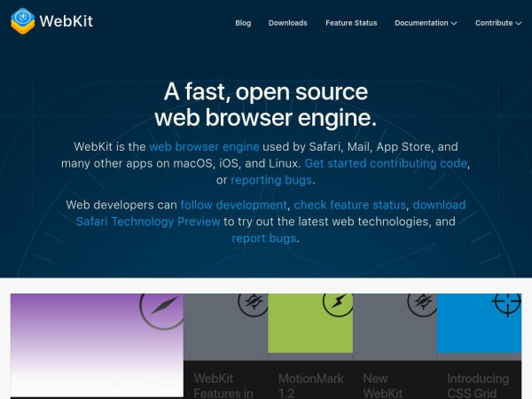Open the "follow development" link
532x399 pixels.
(x=234, y=205)
